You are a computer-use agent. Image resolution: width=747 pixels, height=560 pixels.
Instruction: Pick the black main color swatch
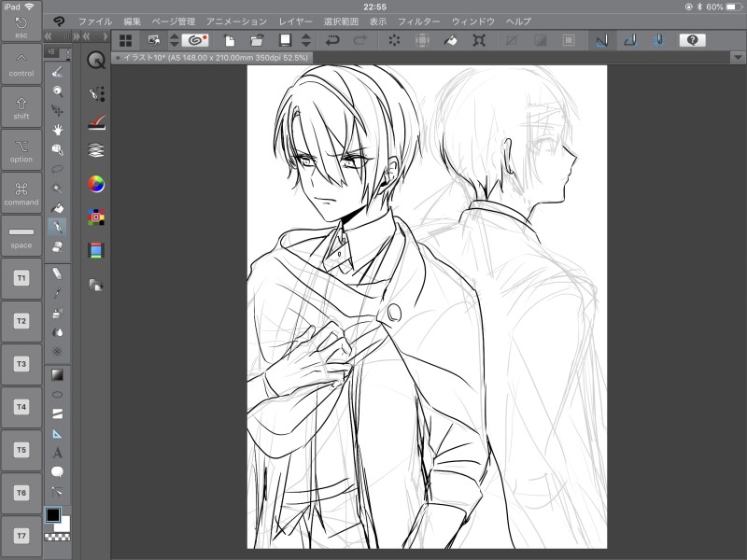tap(53, 515)
